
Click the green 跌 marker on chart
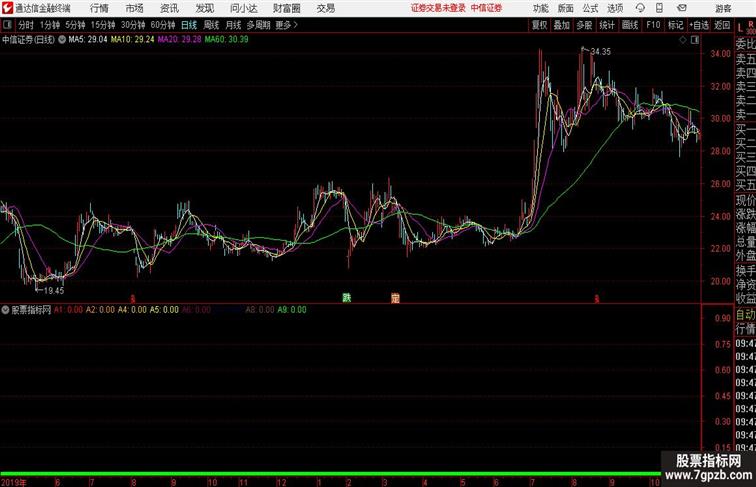click(347, 298)
